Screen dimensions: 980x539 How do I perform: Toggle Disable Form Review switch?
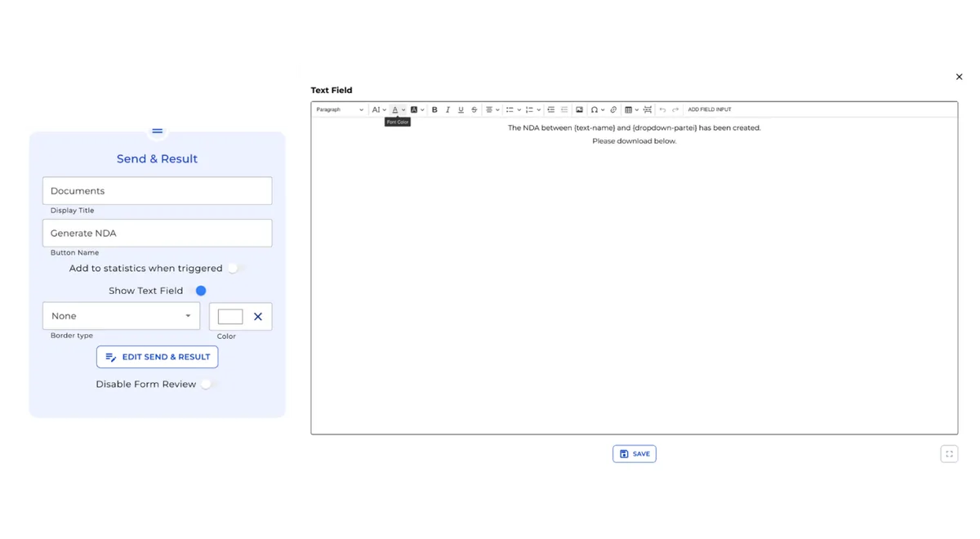[x=208, y=384]
